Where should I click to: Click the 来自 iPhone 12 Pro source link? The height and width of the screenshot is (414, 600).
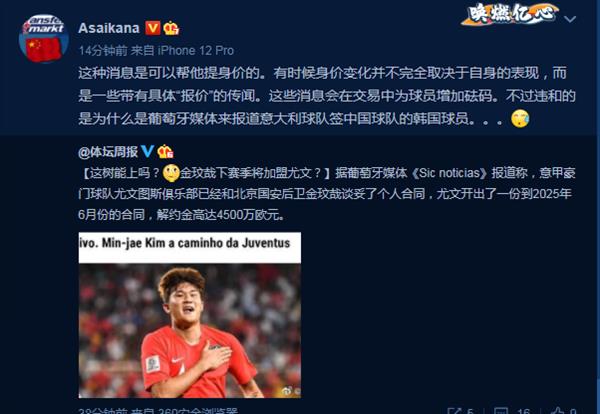click(182, 51)
